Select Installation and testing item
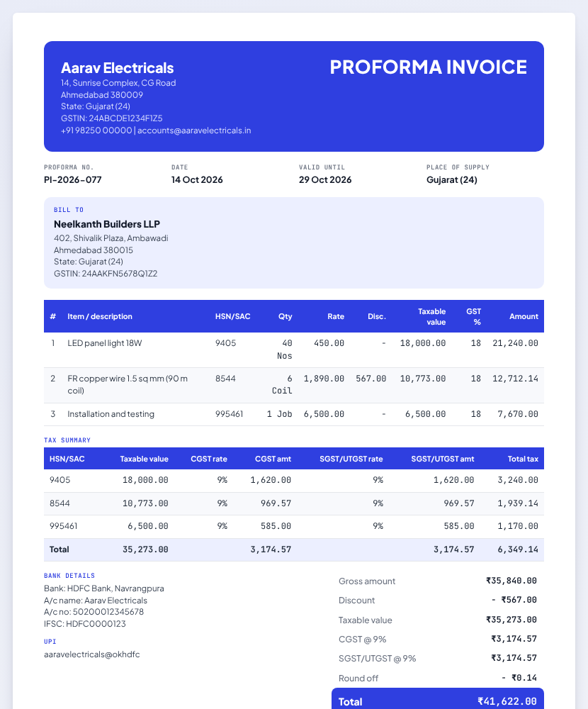 click(111, 414)
